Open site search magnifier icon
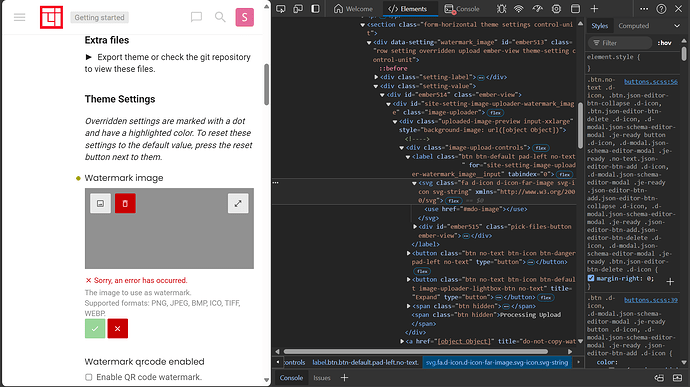Screen dimensions: 690x387 (x=220, y=17)
